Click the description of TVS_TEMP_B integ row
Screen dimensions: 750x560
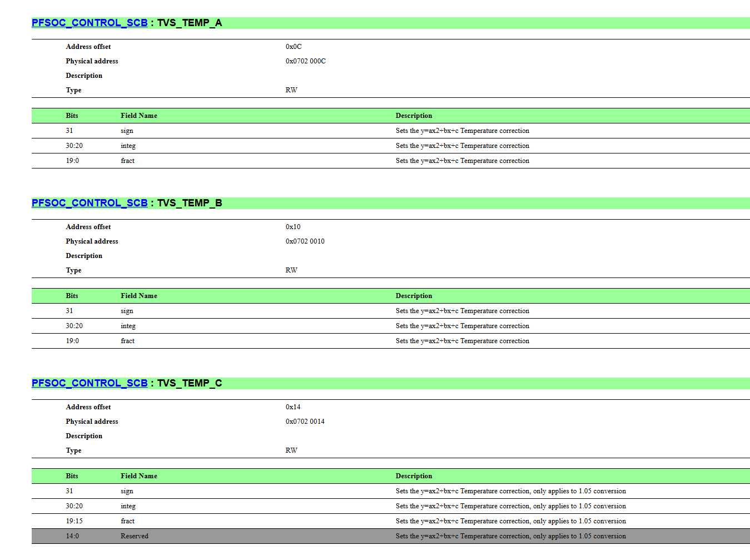click(x=463, y=326)
